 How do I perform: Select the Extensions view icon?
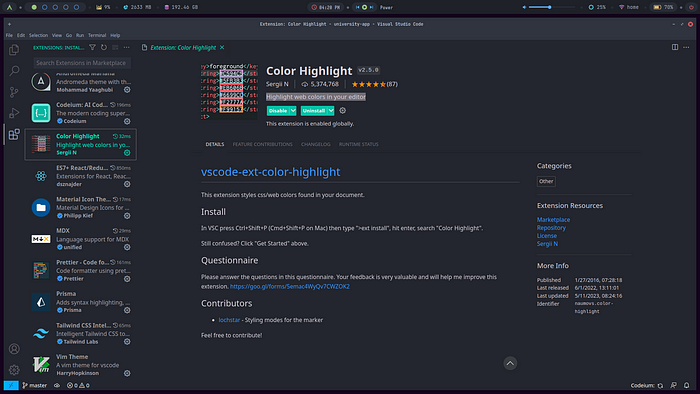point(14,134)
